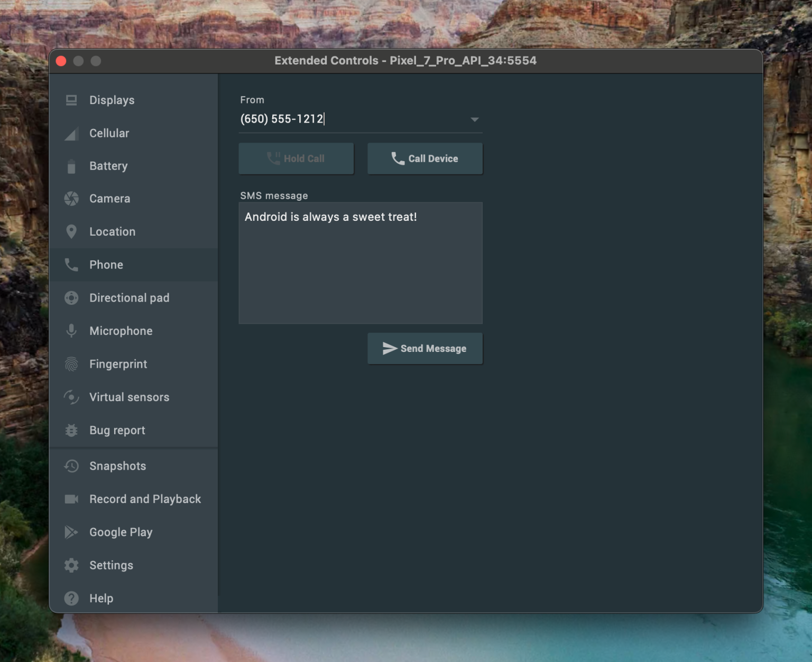Click the Google Play triangle icon
Image resolution: width=812 pixels, height=662 pixels.
[71, 532]
